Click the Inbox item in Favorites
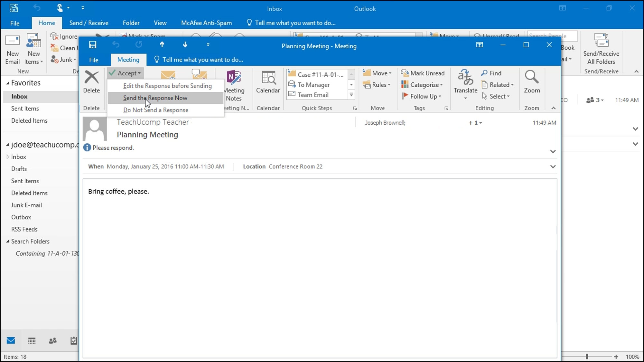 [19, 97]
